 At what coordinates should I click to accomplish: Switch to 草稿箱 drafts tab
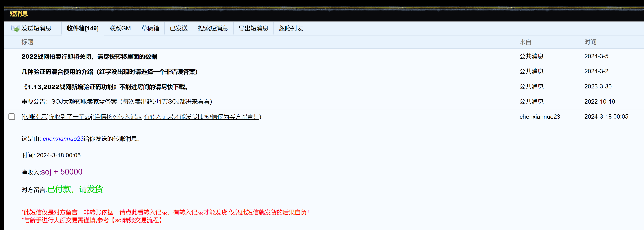click(x=150, y=28)
